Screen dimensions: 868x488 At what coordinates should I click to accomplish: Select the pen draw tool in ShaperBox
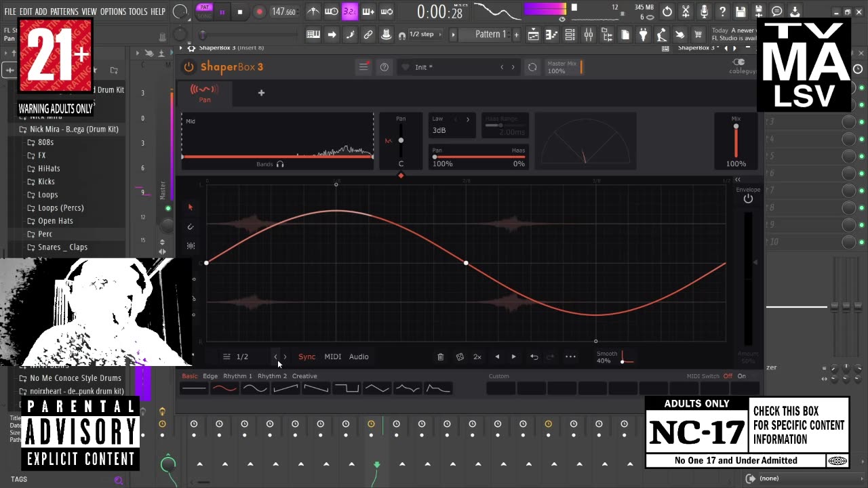point(191,227)
